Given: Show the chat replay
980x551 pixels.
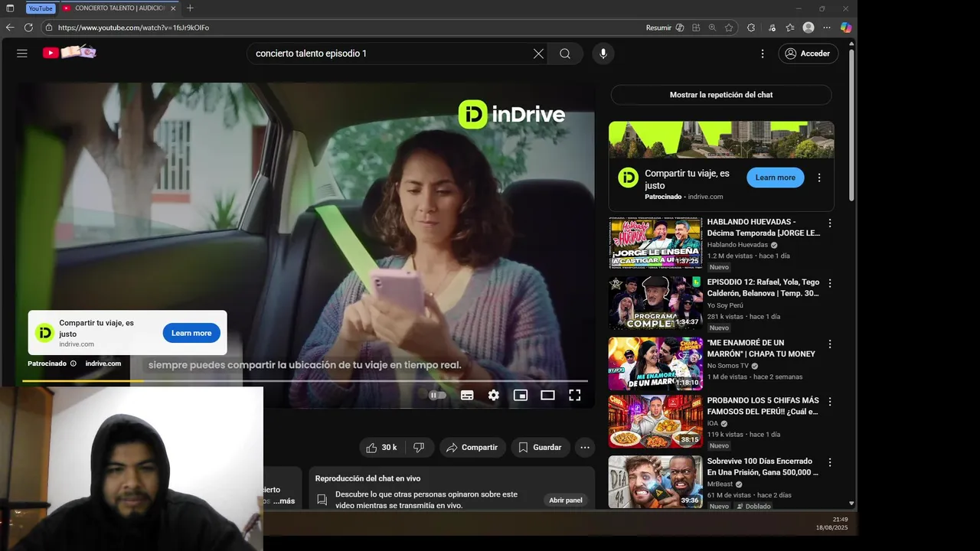Looking at the screenshot, I should click(721, 95).
